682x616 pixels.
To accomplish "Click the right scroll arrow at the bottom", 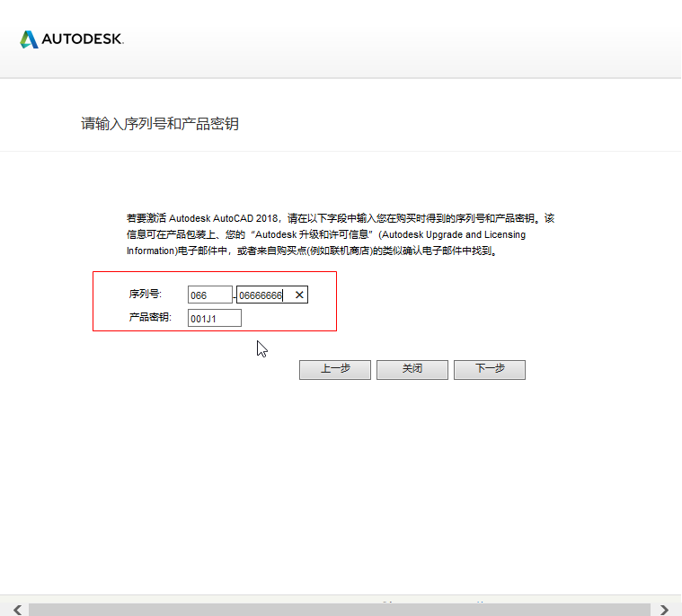I will (665, 610).
